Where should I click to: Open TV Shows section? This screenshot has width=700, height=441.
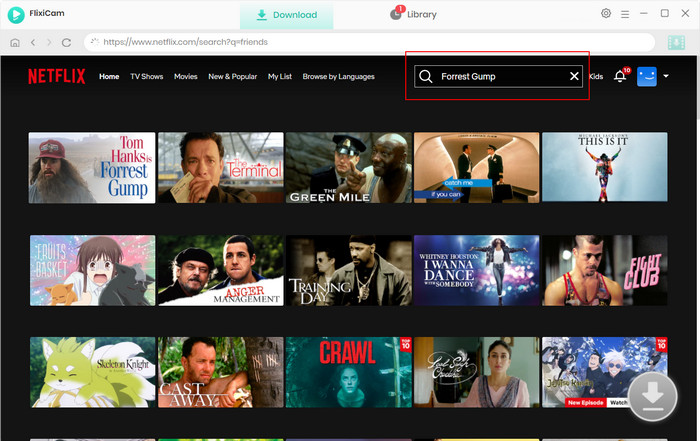coord(146,77)
